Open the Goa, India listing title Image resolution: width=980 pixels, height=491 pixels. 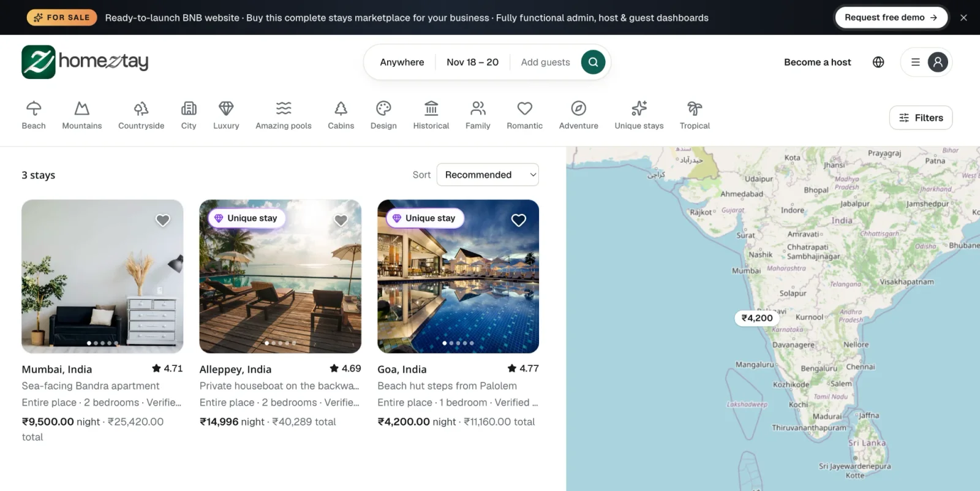click(402, 369)
